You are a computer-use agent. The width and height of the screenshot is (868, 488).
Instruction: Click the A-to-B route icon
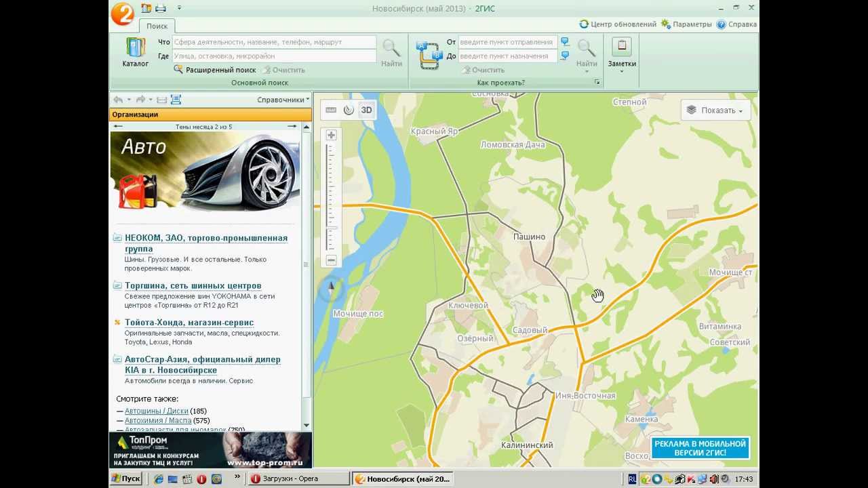pyautogui.click(x=430, y=54)
